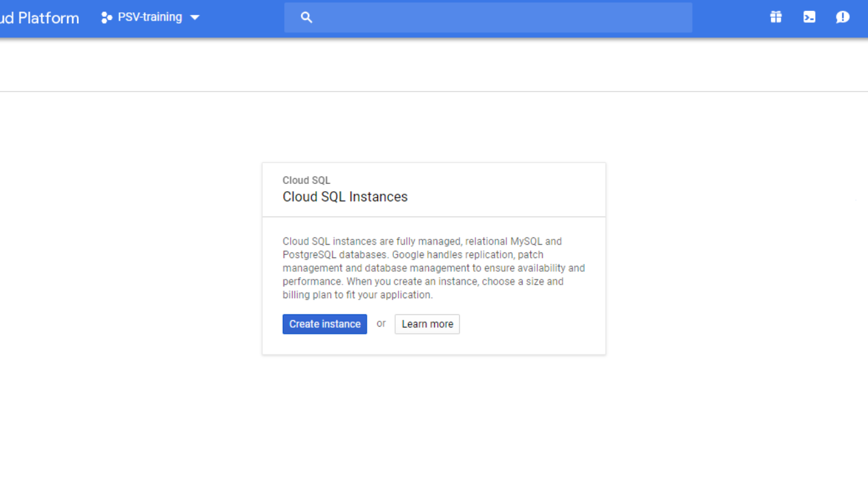Open Learn more about Cloud SQL
This screenshot has width=868, height=488.
427,323
